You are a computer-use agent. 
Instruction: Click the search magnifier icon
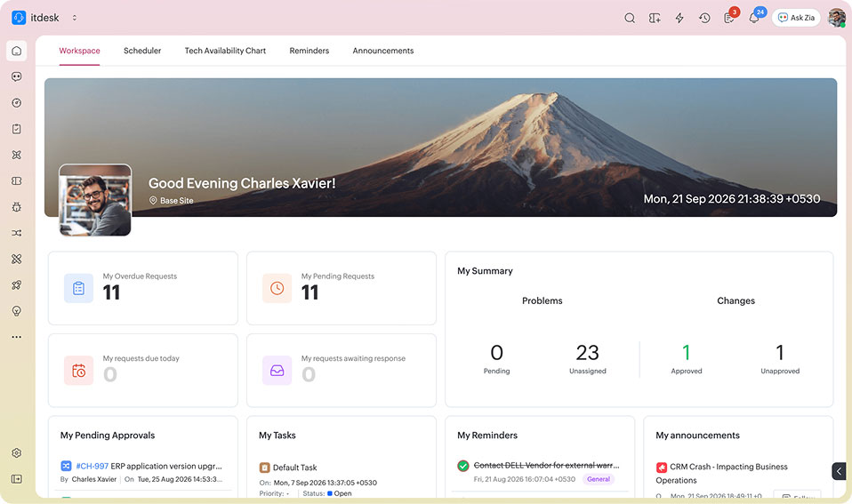pos(630,18)
